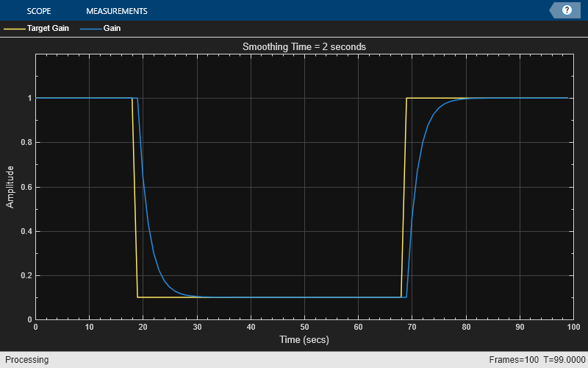Click y-axis tick label 0.6
The height and width of the screenshot is (368, 588).
click(26, 187)
